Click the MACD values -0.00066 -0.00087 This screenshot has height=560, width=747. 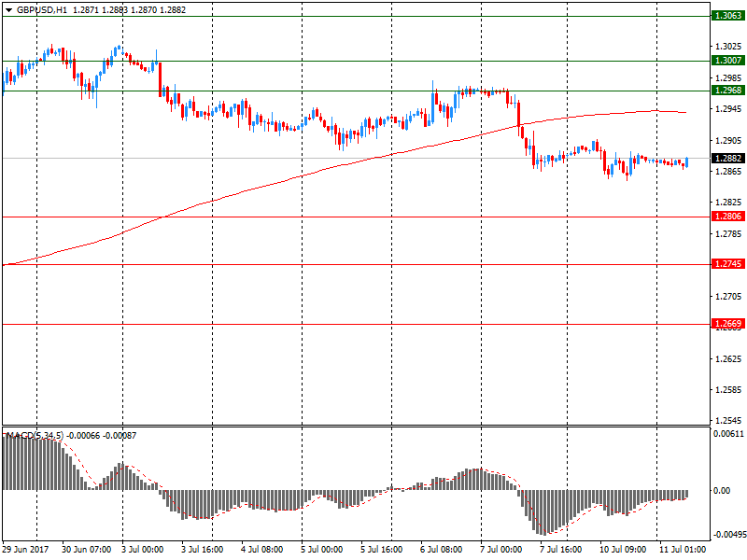[x=102, y=435]
